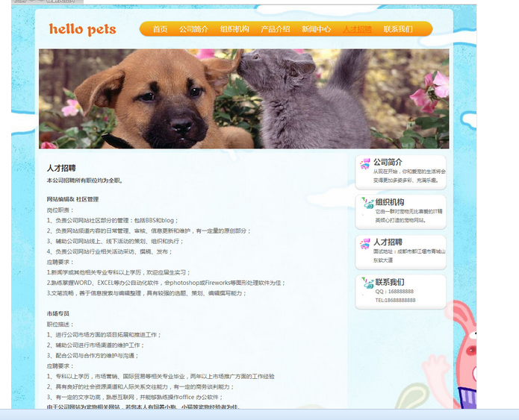Open 产品介绍 from the navigation bar

tap(275, 30)
